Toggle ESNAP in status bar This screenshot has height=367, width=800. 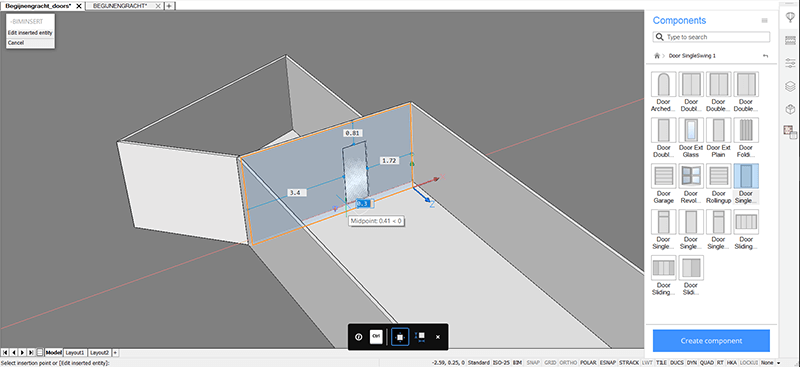click(608, 362)
